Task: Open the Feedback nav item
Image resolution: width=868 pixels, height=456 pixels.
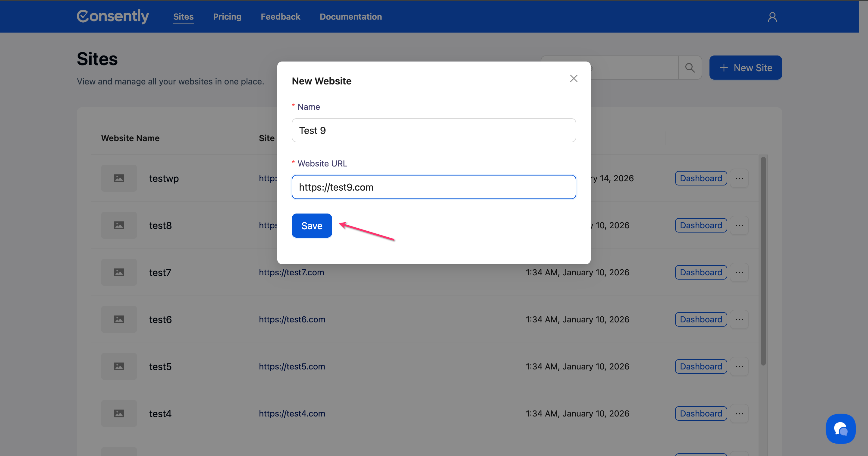Action: [280, 17]
